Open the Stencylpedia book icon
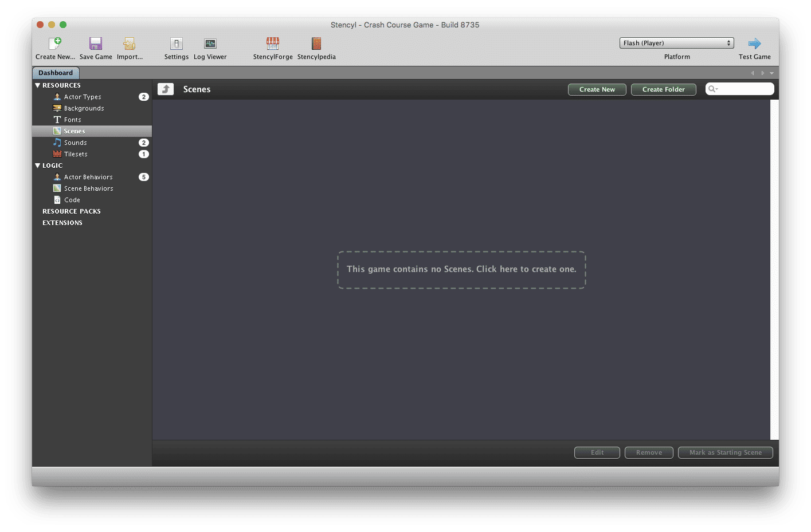 (316, 44)
